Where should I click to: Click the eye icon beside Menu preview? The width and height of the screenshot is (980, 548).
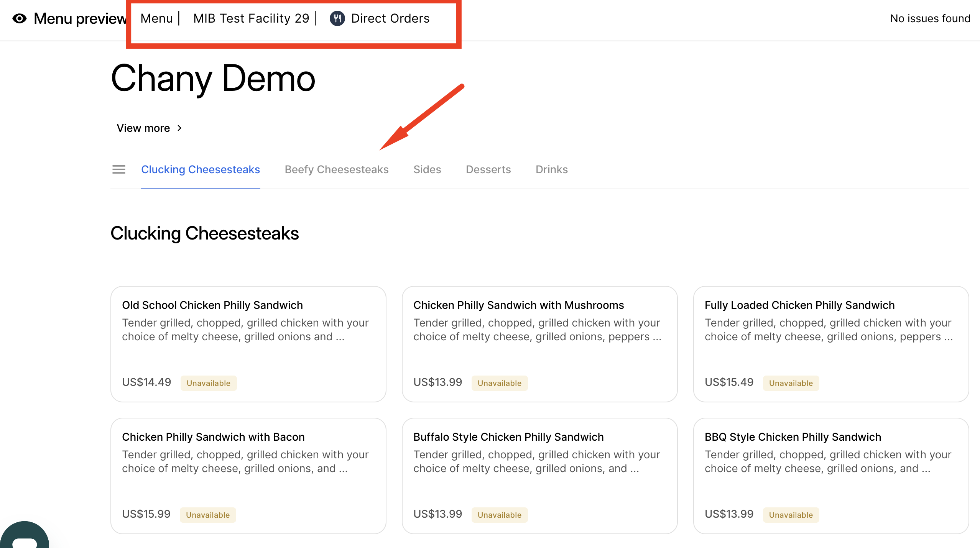(20, 18)
